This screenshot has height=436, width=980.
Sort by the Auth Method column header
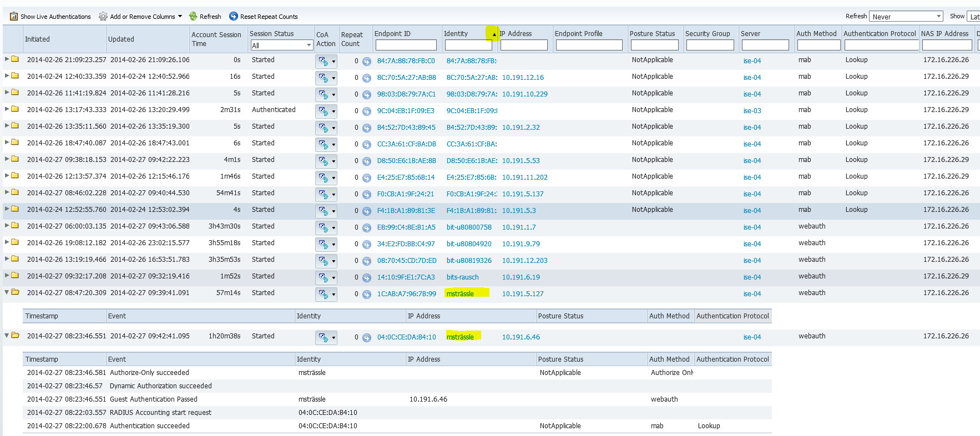(x=816, y=34)
